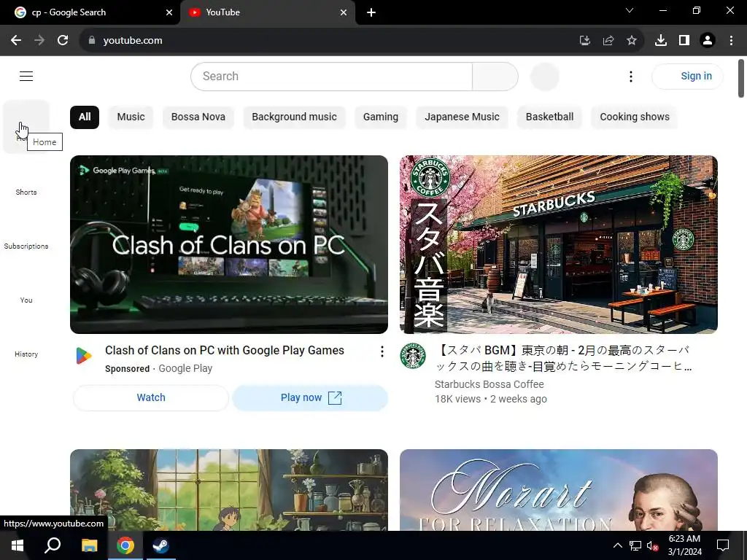Open Clash of Clans ad title link

pos(225,351)
